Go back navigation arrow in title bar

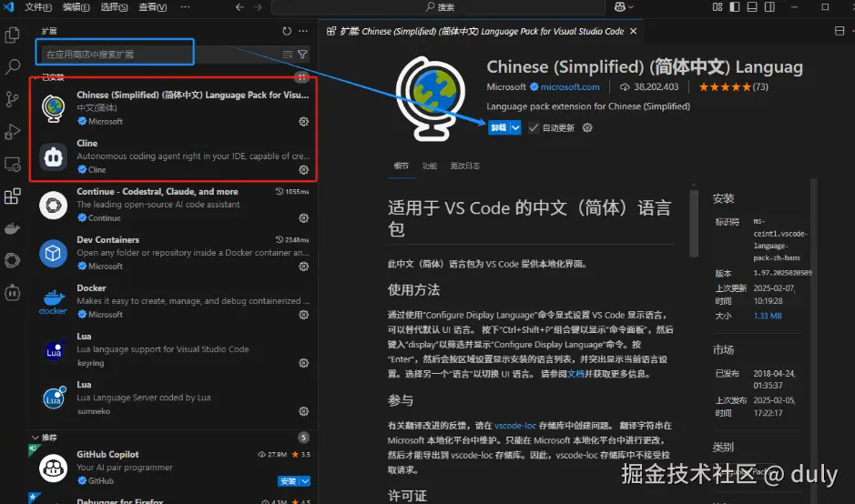[239, 7]
